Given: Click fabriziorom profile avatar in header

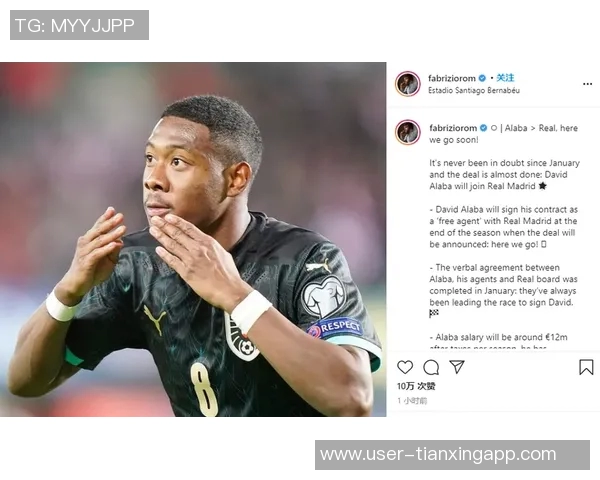Looking at the screenshot, I should (x=408, y=84).
